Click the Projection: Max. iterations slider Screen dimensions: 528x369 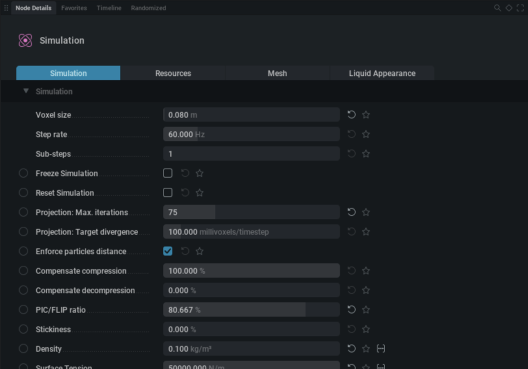tap(251, 212)
